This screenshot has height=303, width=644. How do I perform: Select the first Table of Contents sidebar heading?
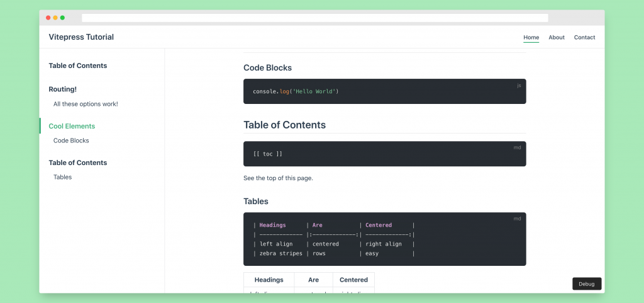78,66
